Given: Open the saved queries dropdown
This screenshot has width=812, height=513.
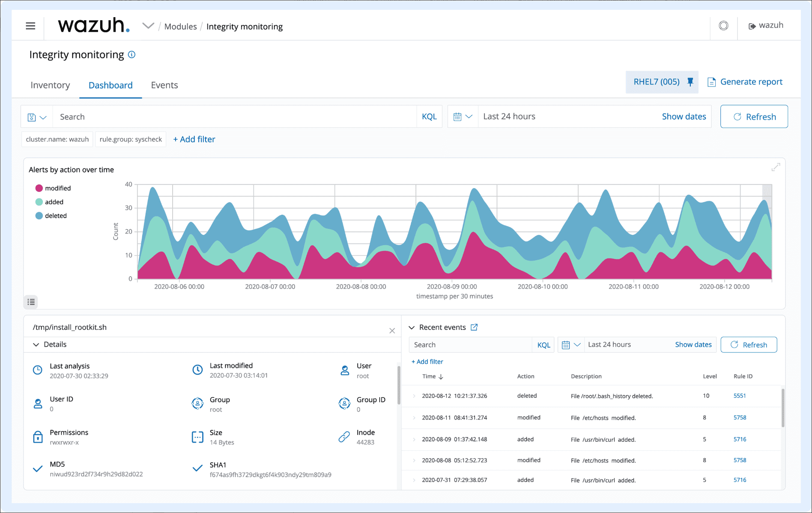Looking at the screenshot, I should [37, 117].
